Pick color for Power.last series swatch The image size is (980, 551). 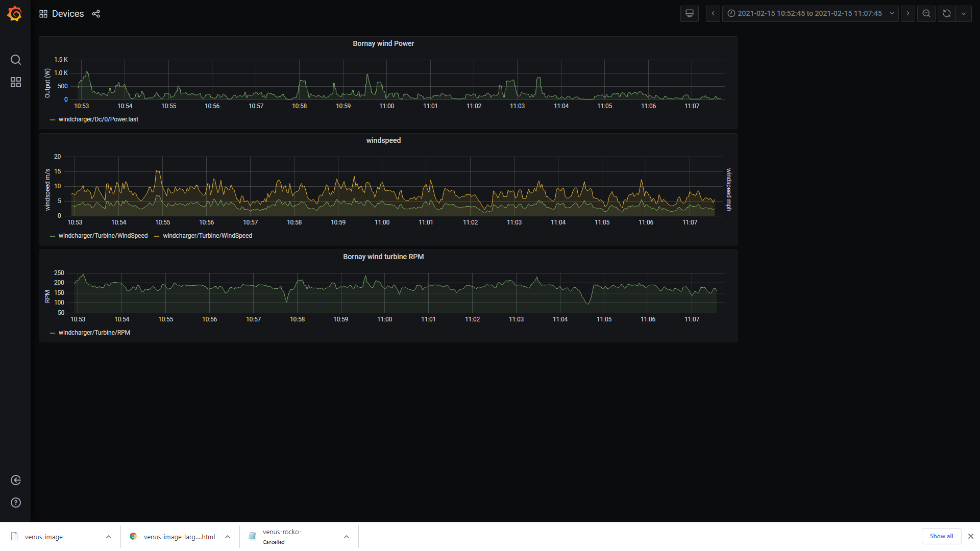[53, 120]
